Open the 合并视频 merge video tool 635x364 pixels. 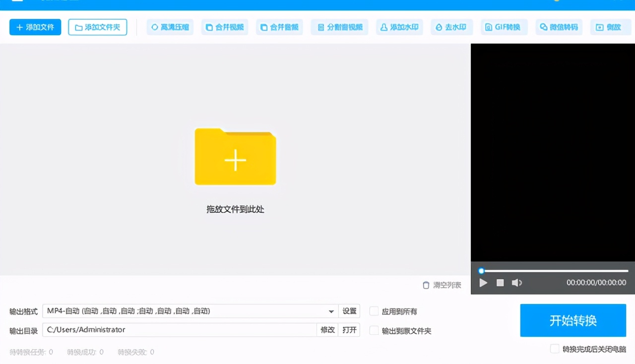(x=224, y=27)
